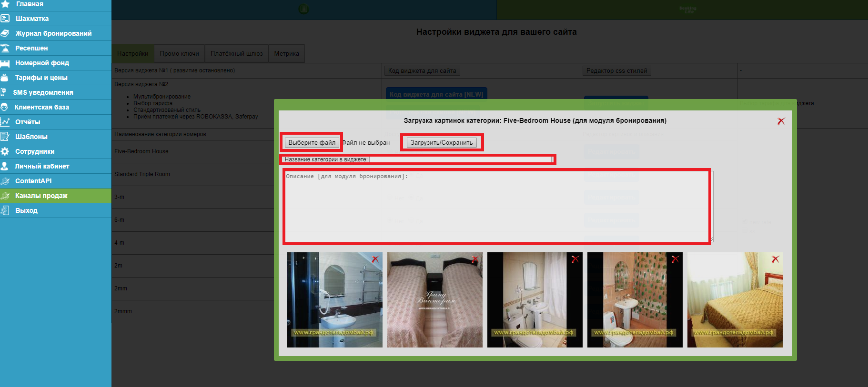Click the Клиентская база icon

pyautogui.click(x=5, y=107)
